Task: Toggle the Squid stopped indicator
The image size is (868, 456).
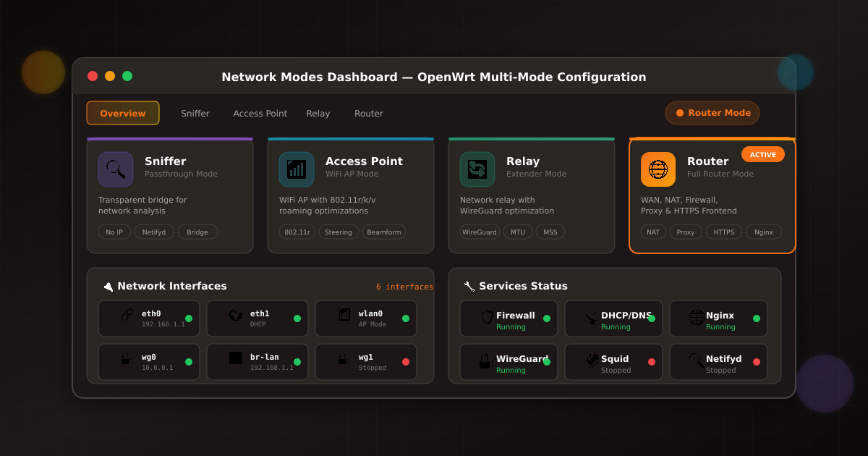Action: click(653, 362)
